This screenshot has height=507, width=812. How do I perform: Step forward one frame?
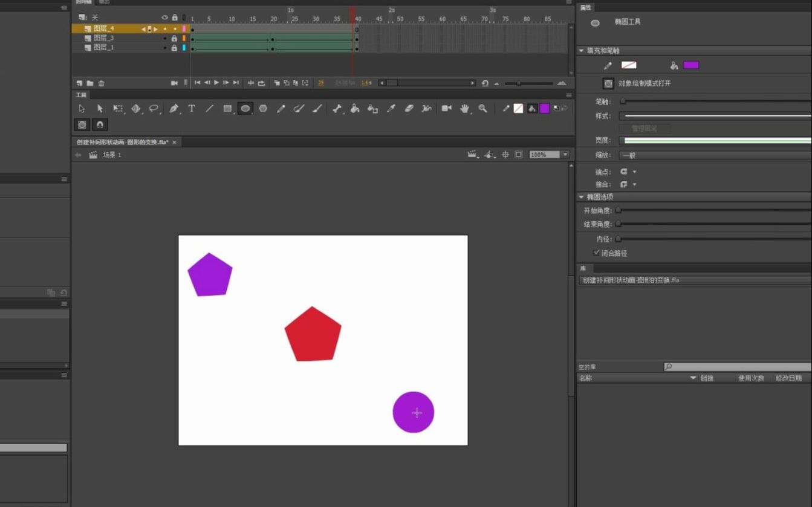226,83
